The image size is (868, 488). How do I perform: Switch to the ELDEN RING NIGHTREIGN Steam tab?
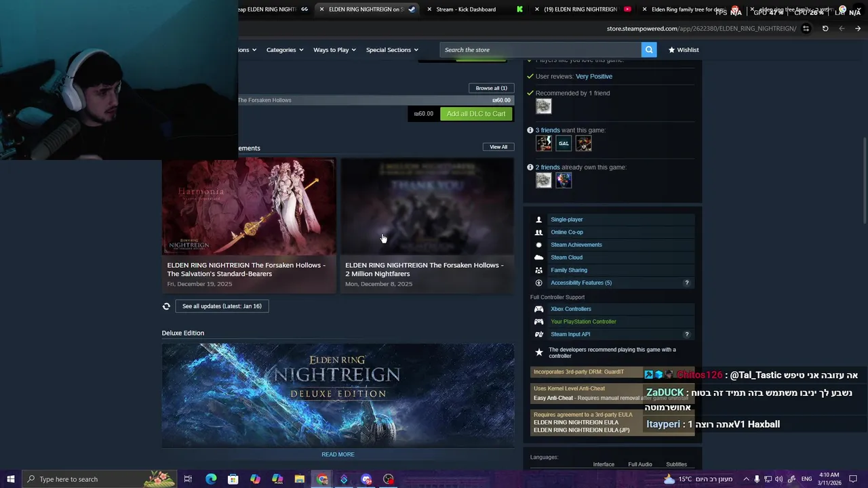366,9
